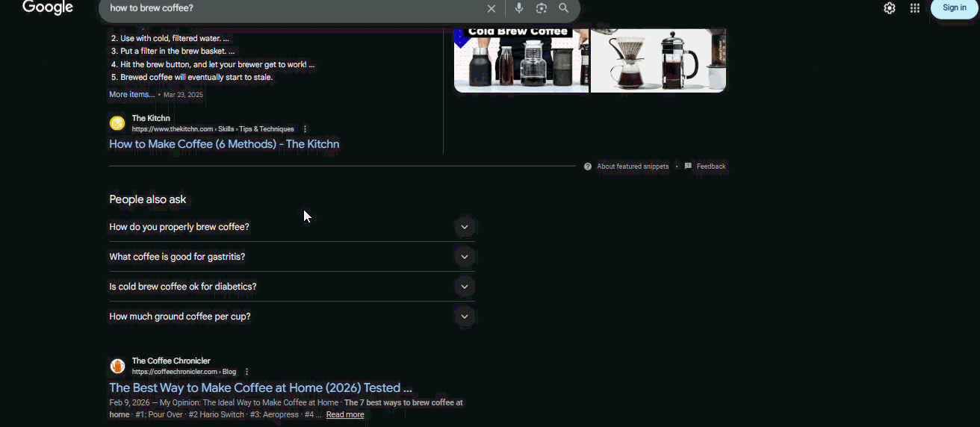980x427 pixels.
Task: Click 'Brewed coffee will eventually start to stale' step
Action: [196, 77]
